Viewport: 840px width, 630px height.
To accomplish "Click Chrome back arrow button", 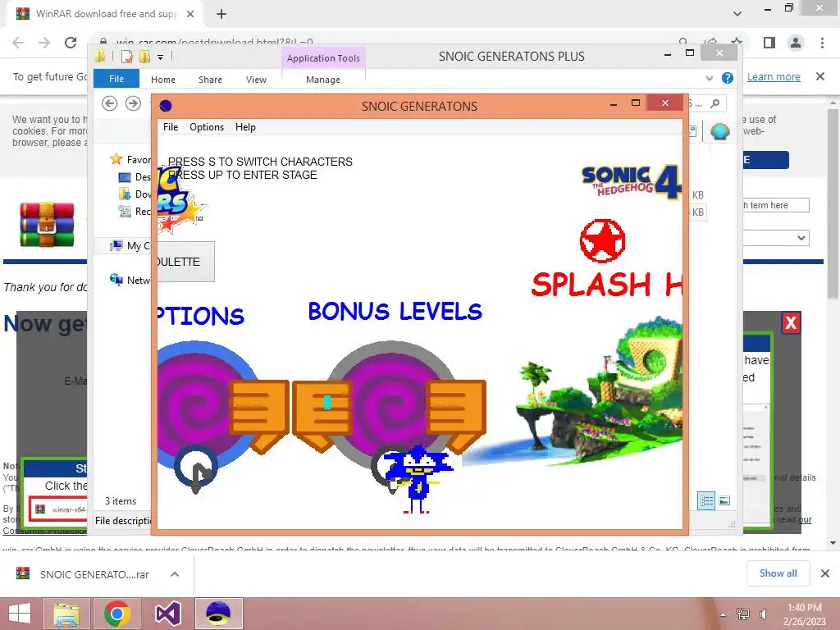I will click(x=18, y=43).
